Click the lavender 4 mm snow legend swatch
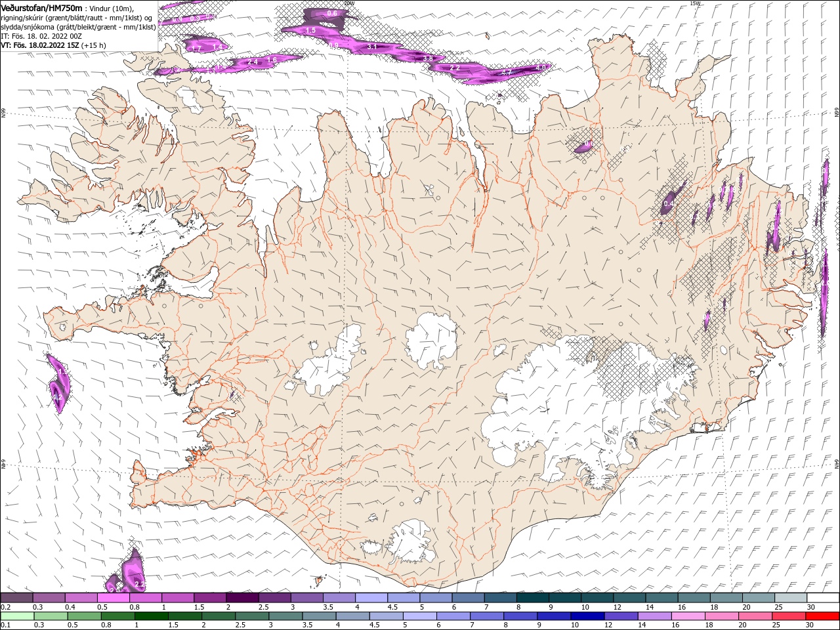Image resolution: width=840 pixels, height=630 pixels. [x=371, y=598]
